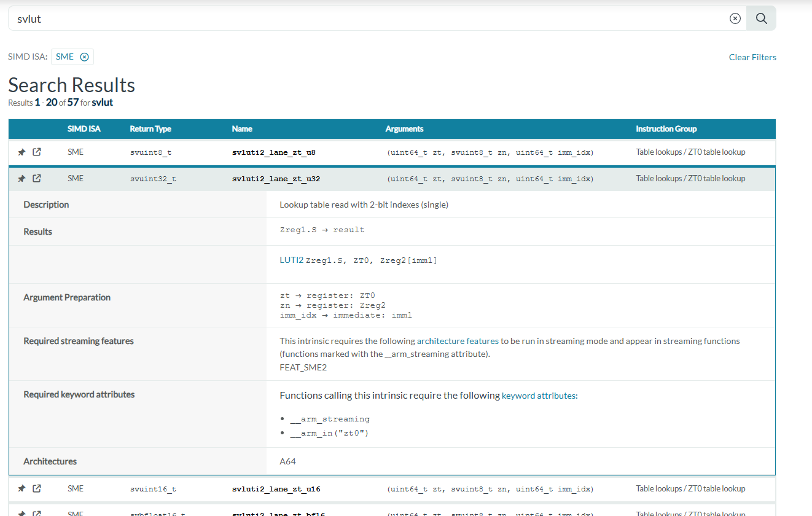Clear the svlut search text
The width and height of the screenshot is (812, 516).
pyautogui.click(x=735, y=18)
